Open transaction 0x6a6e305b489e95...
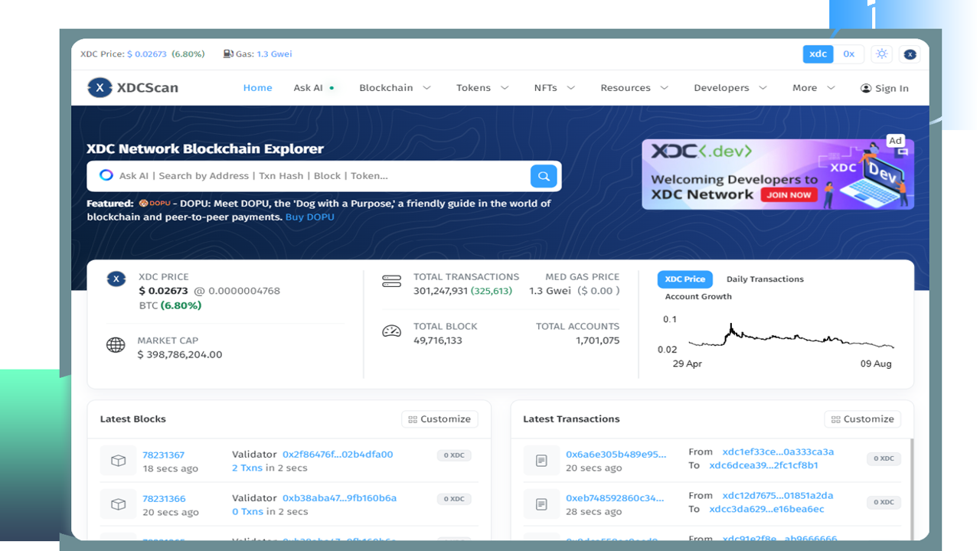980x551 pixels. (616, 455)
